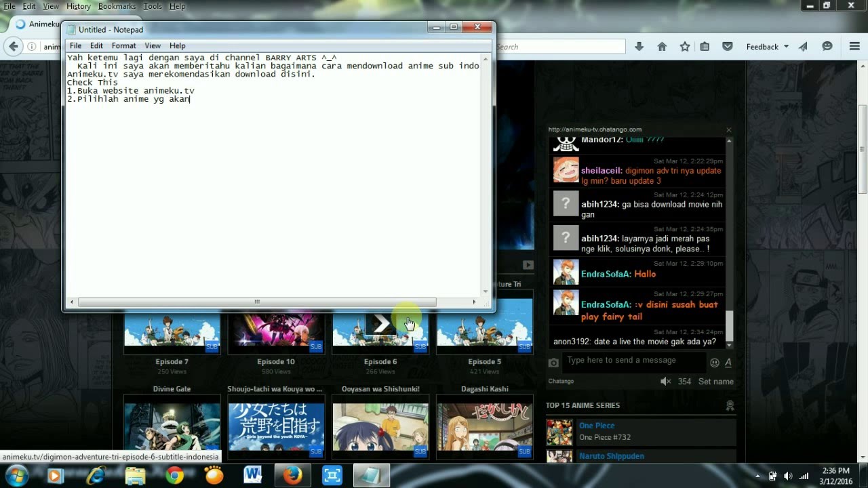Click the next slide arrow on carousel
The width and height of the screenshot is (868, 488).
[x=381, y=324]
